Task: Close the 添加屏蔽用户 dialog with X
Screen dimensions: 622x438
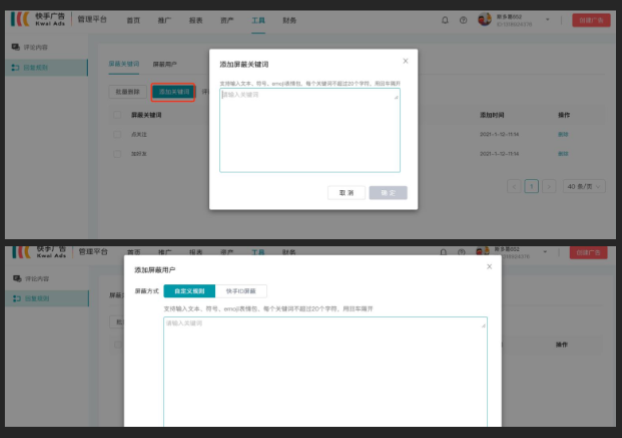Action: 489,267
